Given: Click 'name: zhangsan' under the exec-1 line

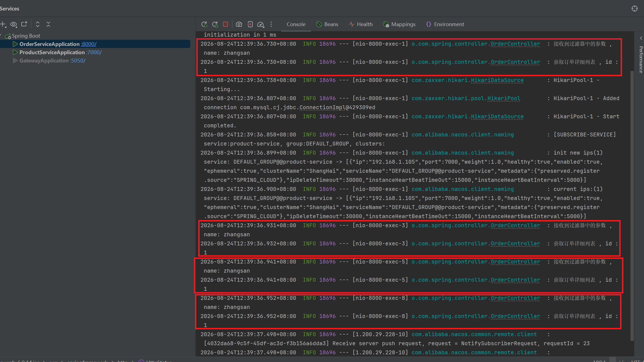Looking at the screenshot, I should [x=227, y=53].
